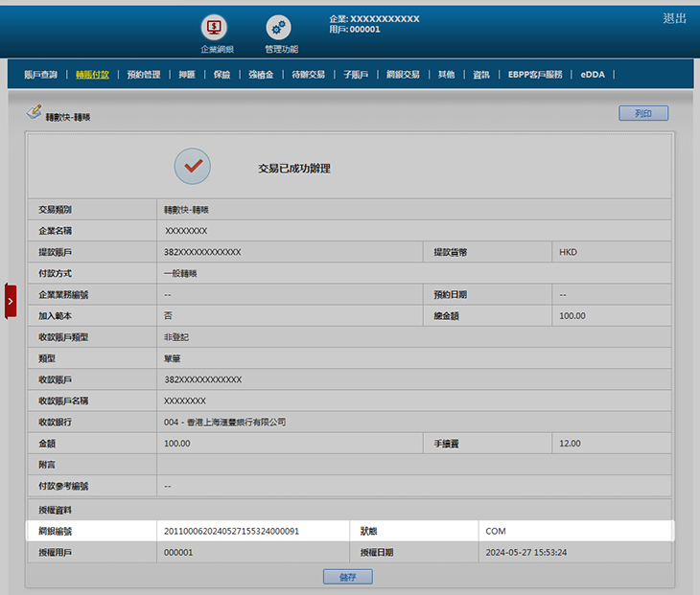The width and height of the screenshot is (700, 595).
Task: Open the 保險 menu item
Action: click(222, 74)
